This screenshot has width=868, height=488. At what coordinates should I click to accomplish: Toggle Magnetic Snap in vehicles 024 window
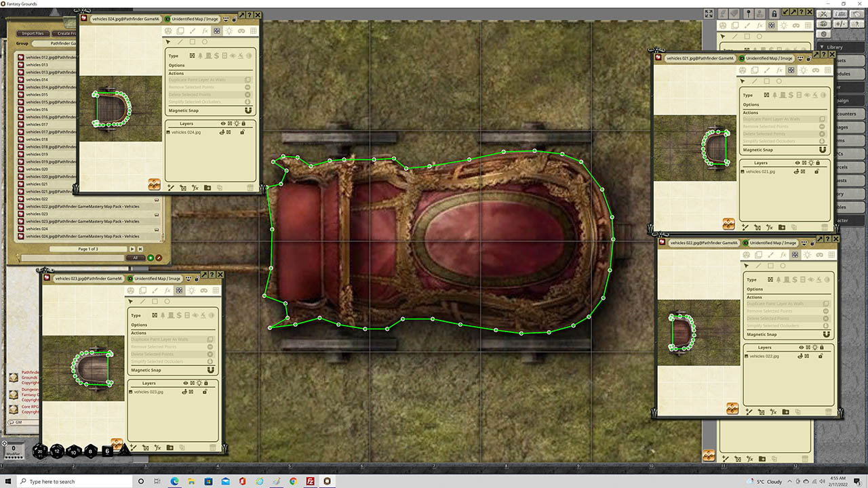tap(248, 110)
